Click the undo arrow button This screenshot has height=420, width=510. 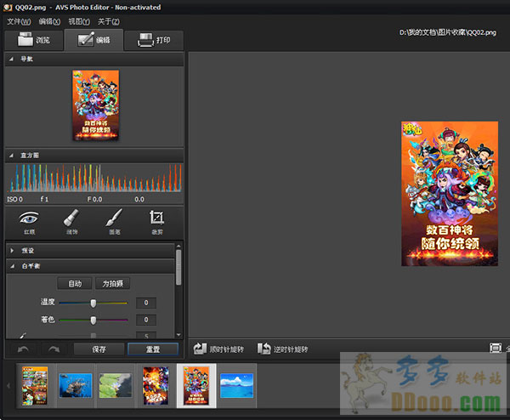[23, 349]
